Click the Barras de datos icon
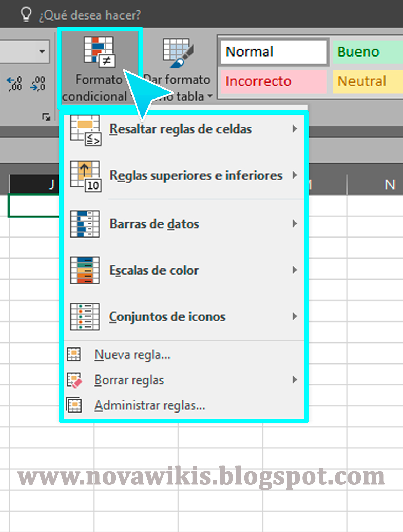This screenshot has width=403, height=532. pos(85,224)
